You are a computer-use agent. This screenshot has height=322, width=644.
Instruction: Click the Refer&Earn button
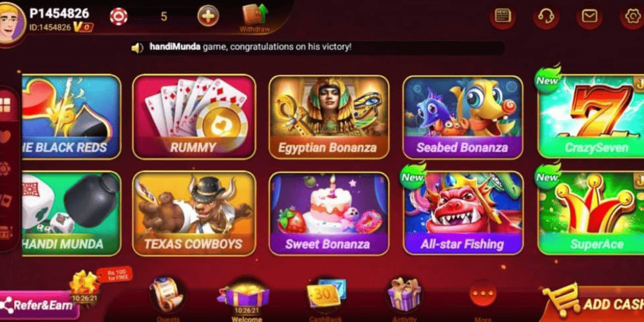39,305
